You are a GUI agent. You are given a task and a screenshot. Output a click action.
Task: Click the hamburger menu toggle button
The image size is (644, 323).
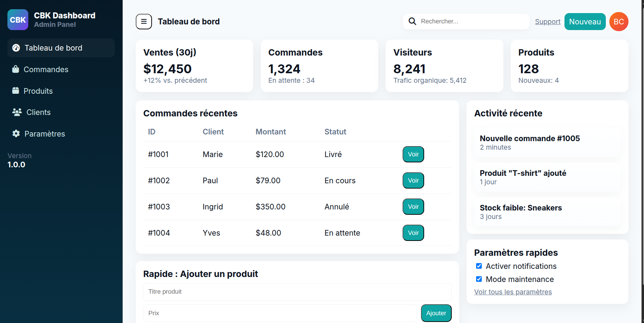click(144, 22)
